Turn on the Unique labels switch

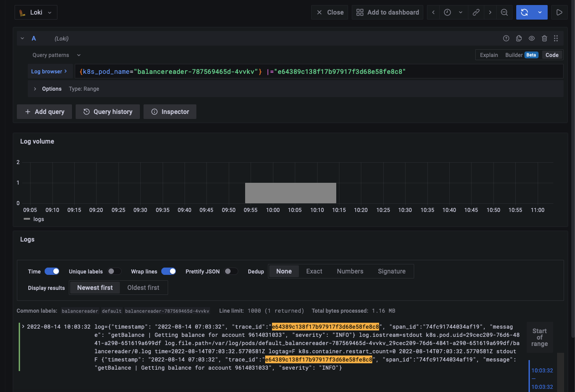coord(114,271)
